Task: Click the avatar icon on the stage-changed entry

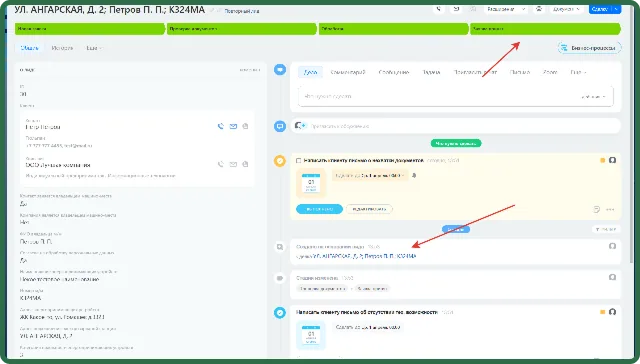Action: 612,277
